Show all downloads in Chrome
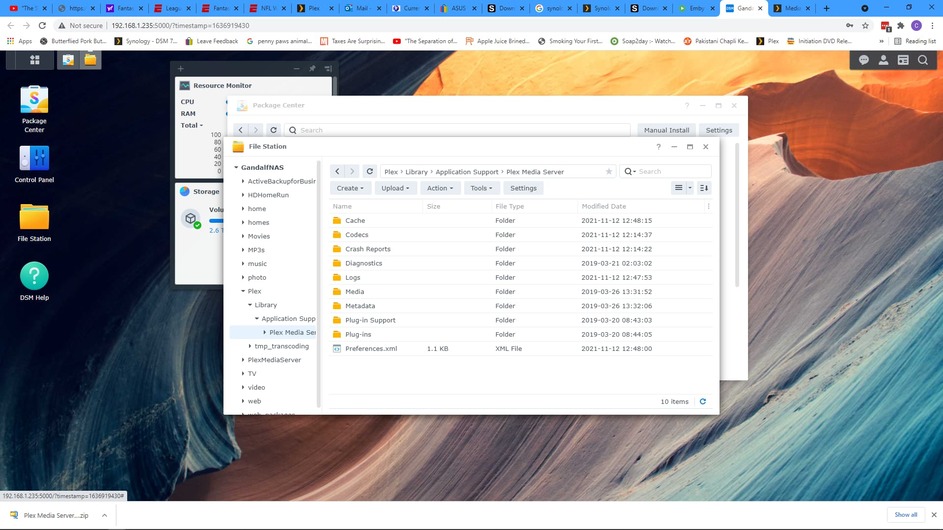 coord(906,515)
